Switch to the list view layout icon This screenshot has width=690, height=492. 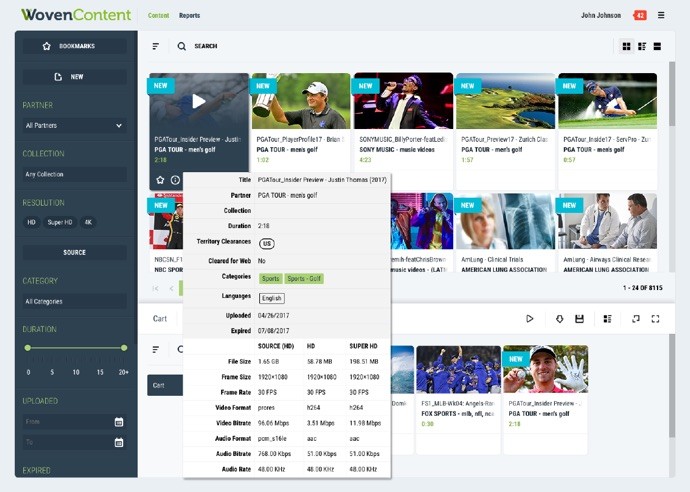point(657,46)
